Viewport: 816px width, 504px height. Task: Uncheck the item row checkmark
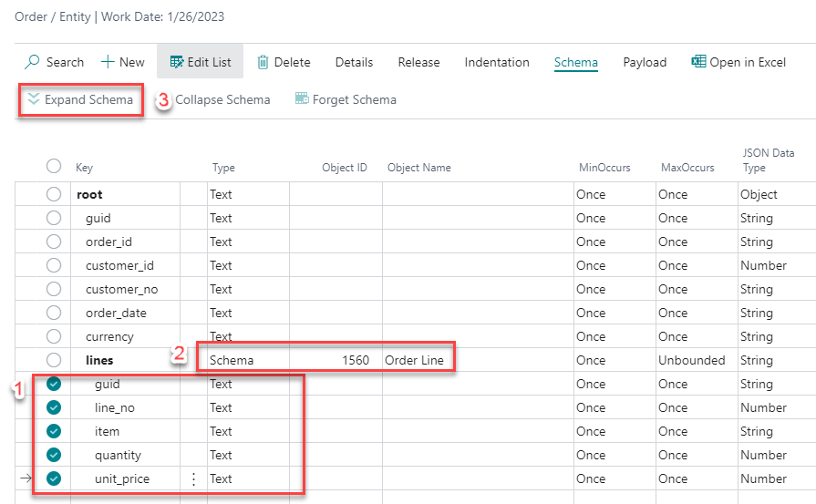click(x=54, y=431)
